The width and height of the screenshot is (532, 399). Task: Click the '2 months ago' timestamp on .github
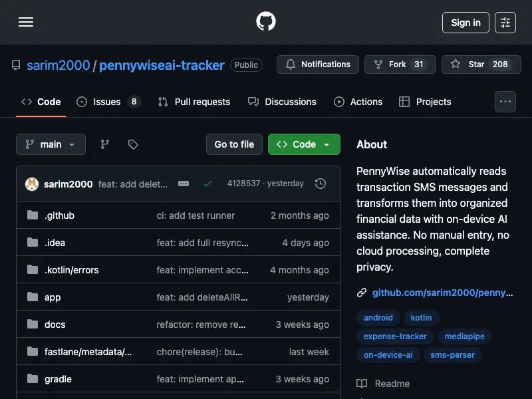click(x=300, y=215)
